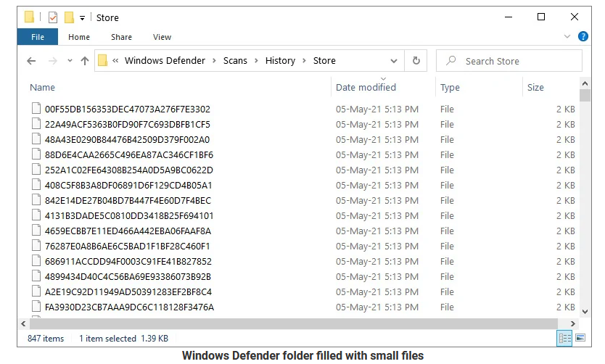Sort files by Type column
This screenshot has width=605, height=364.
coord(450,88)
